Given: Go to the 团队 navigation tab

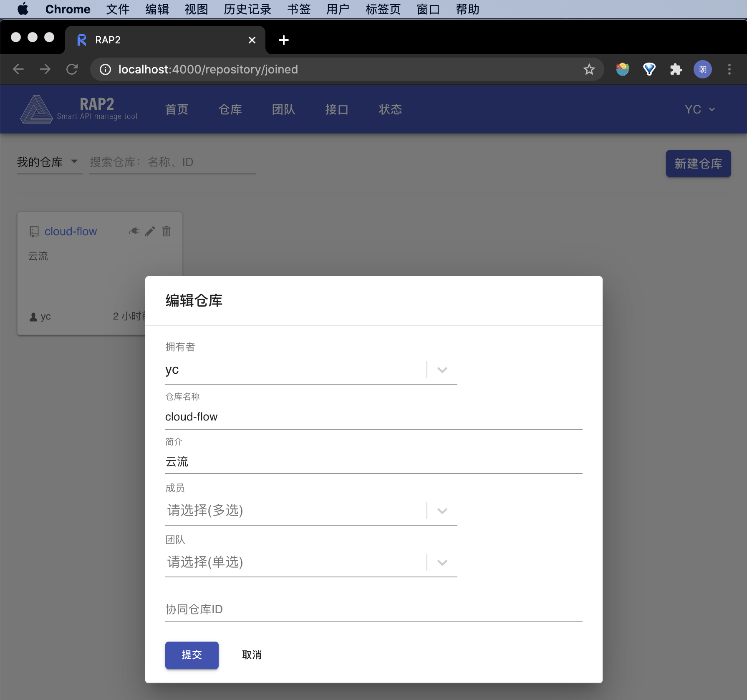Looking at the screenshot, I should pyautogui.click(x=283, y=109).
